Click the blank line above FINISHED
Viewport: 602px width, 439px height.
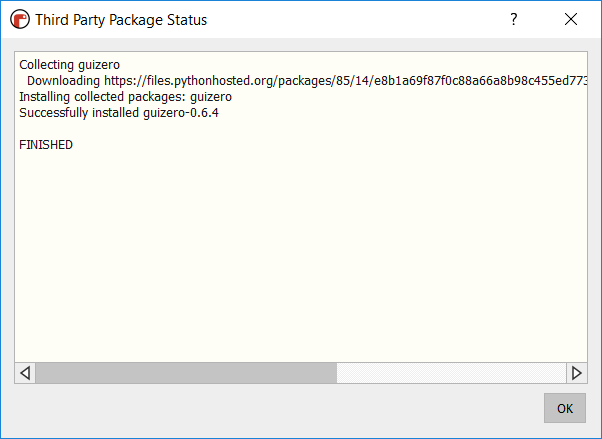[301, 129]
